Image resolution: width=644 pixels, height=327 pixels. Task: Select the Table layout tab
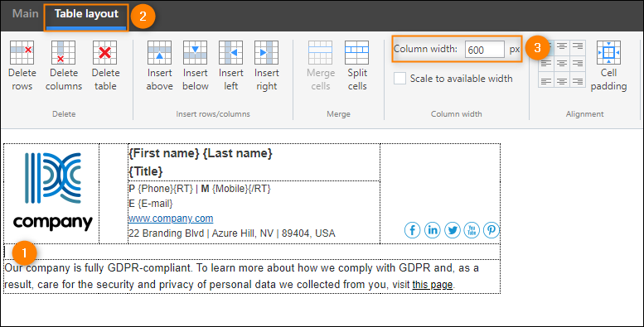pos(86,14)
